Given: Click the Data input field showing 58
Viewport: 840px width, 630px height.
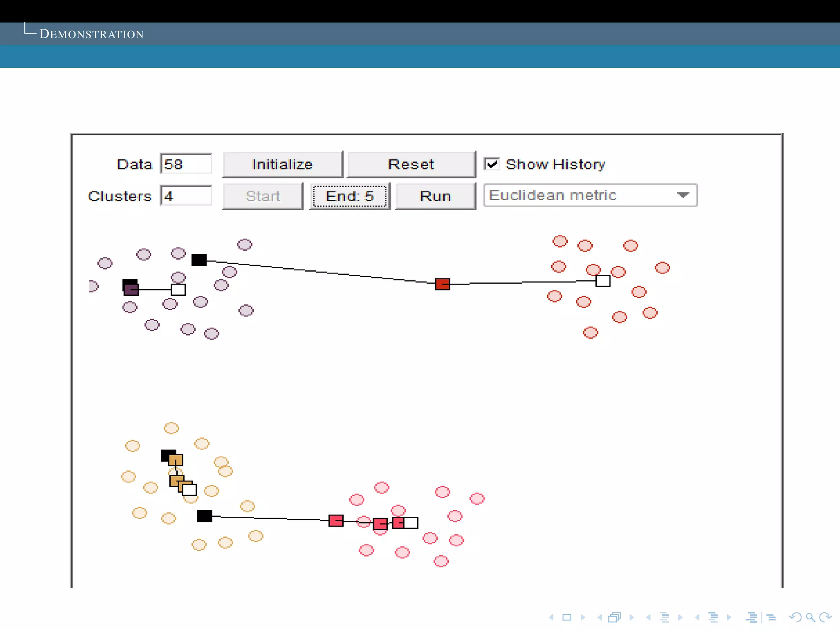Looking at the screenshot, I should (x=186, y=164).
